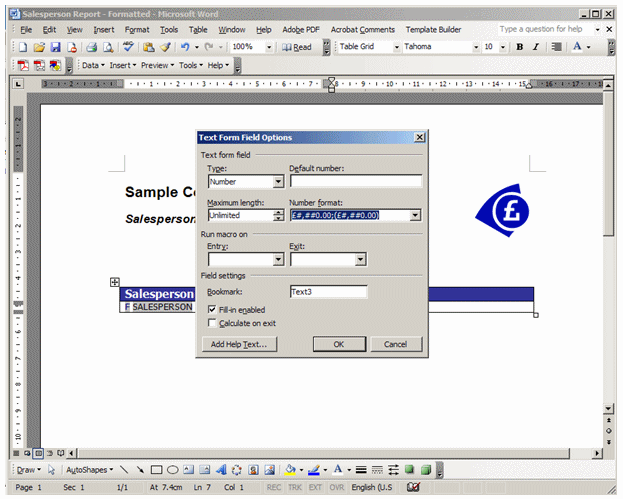Viewport: 623px width, 499px height.
Task: Click the spelling status book icon
Action: click(413, 487)
